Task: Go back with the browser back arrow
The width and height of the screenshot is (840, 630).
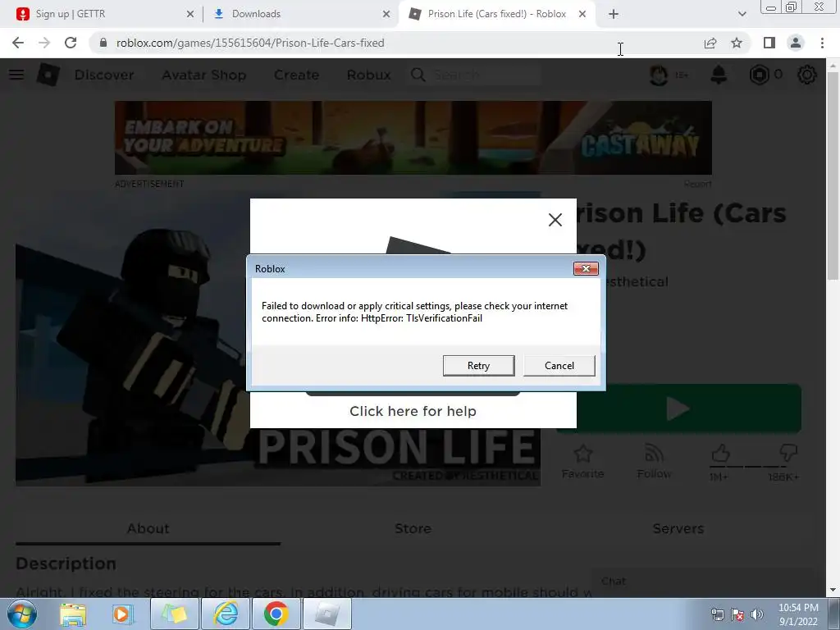Action: (18, 43)
